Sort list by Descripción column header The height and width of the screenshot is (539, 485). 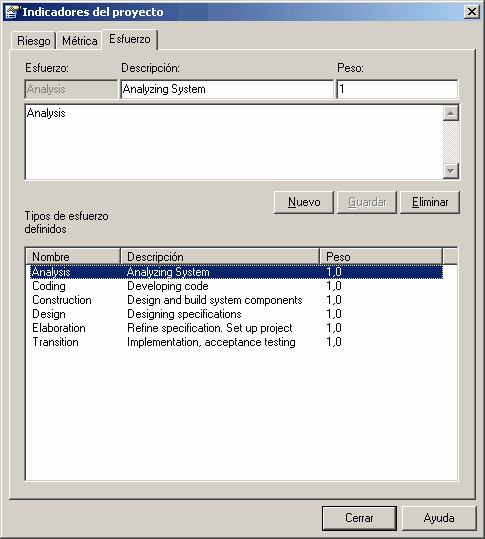pos(220,257)
